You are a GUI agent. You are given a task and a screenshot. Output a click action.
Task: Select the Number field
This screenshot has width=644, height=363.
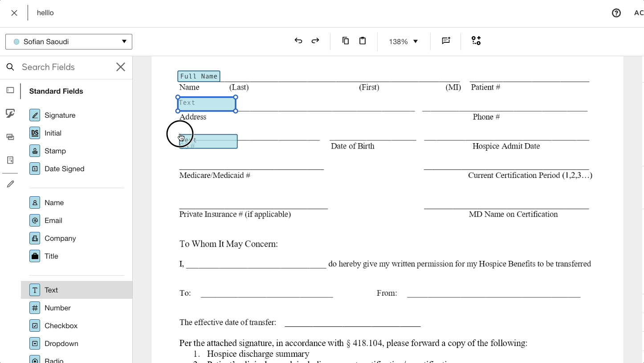77,308
